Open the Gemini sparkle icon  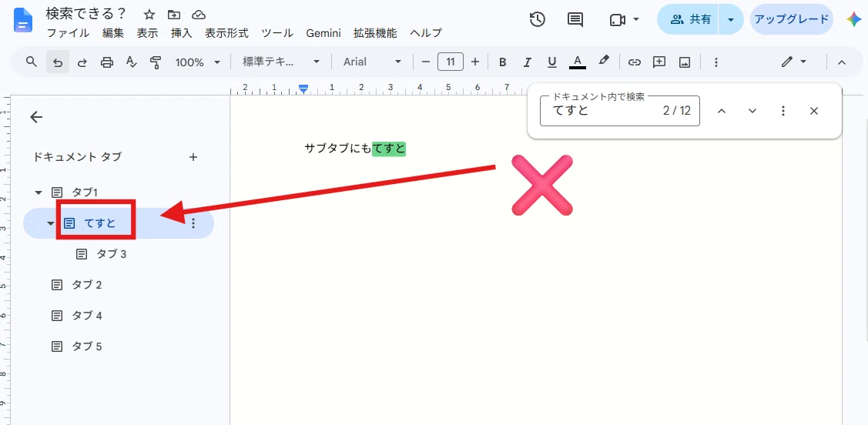pos(853,19)
